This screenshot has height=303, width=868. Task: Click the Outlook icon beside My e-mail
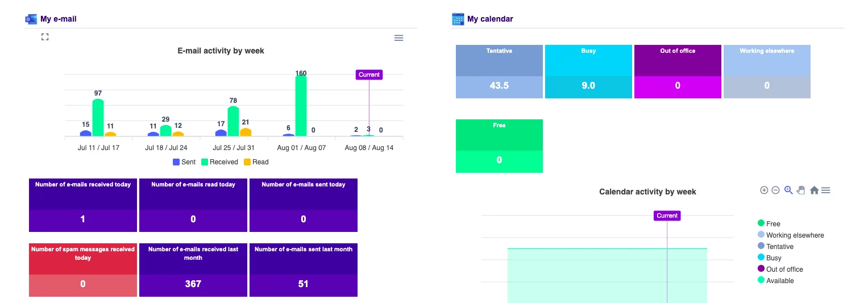[31, 19]
